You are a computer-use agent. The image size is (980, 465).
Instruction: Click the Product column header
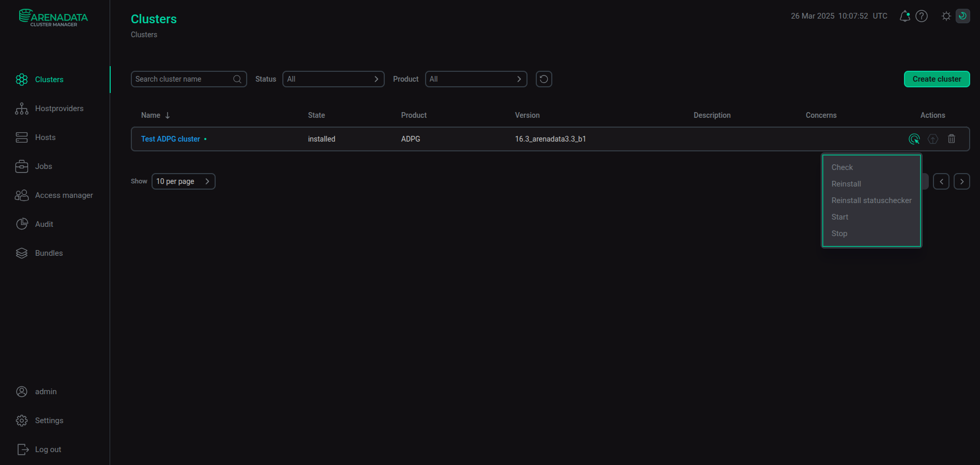pos(414,115)
